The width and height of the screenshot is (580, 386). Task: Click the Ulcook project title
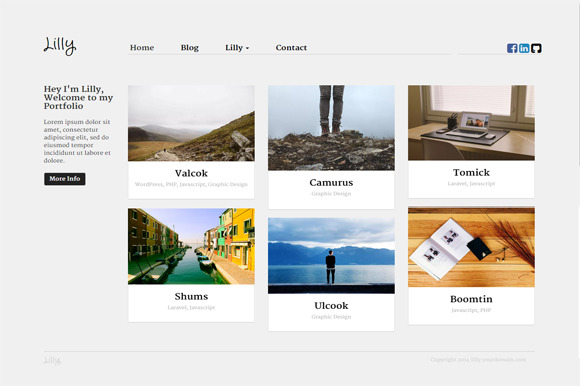(331, 305)
